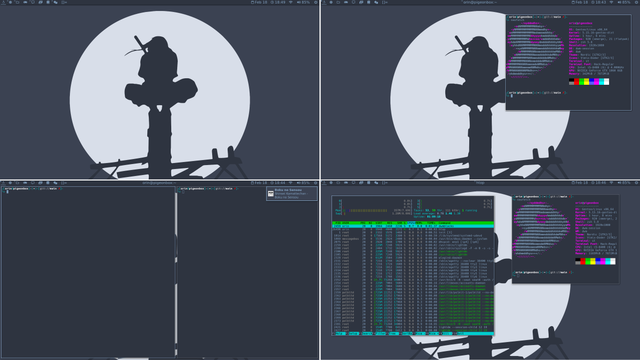The height and width of the screenshot is (360, 640).
Task: Click the magenta swatch in the neofetch beside htop
Action: 603,261
